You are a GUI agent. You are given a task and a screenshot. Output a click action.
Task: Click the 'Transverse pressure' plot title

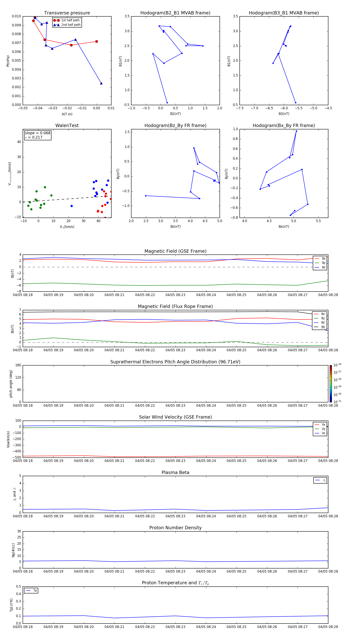(67, 13)
